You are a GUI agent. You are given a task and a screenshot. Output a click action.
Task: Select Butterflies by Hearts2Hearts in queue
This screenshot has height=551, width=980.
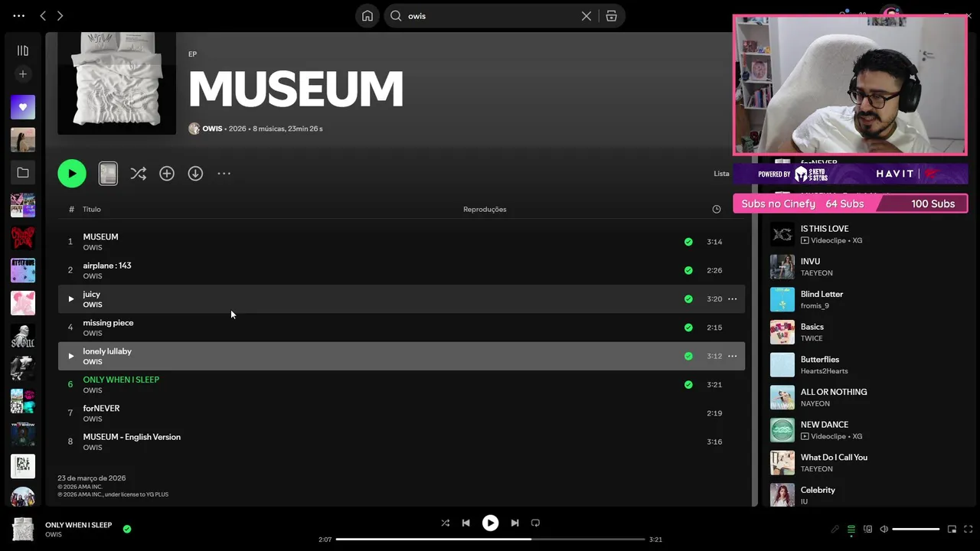tap(867, 365)
